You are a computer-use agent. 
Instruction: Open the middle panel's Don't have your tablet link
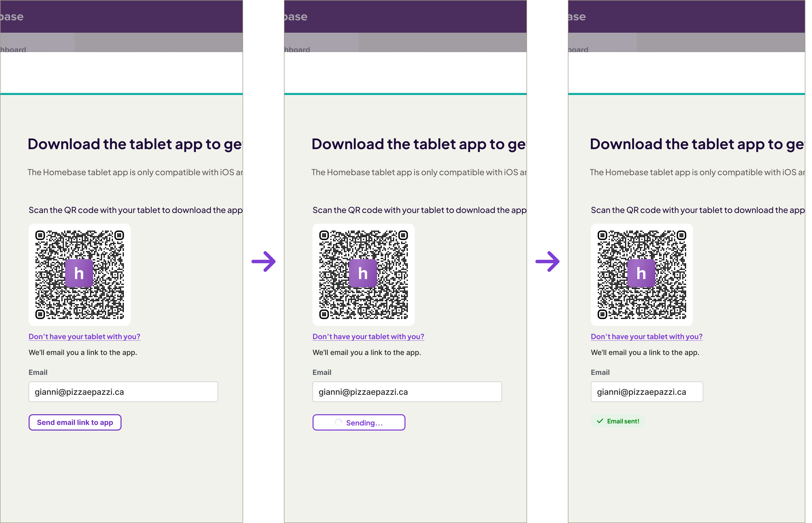point(368,337)
